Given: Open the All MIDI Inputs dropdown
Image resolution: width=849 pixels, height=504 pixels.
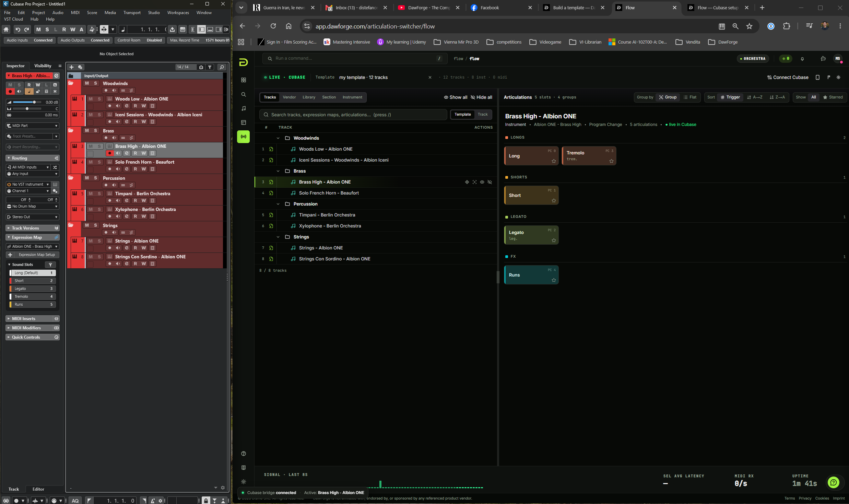Looking at the screenshot, I should click(28, 167).
